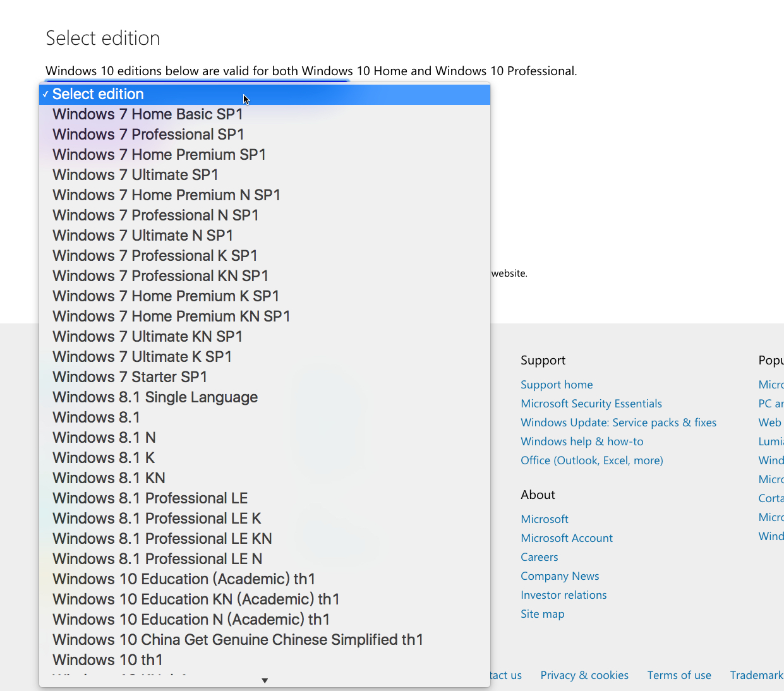Visit the Company News link
Image resolution: width=784 pixels, height=691 pixels.
pyautogui.click(x=560, y=576)
